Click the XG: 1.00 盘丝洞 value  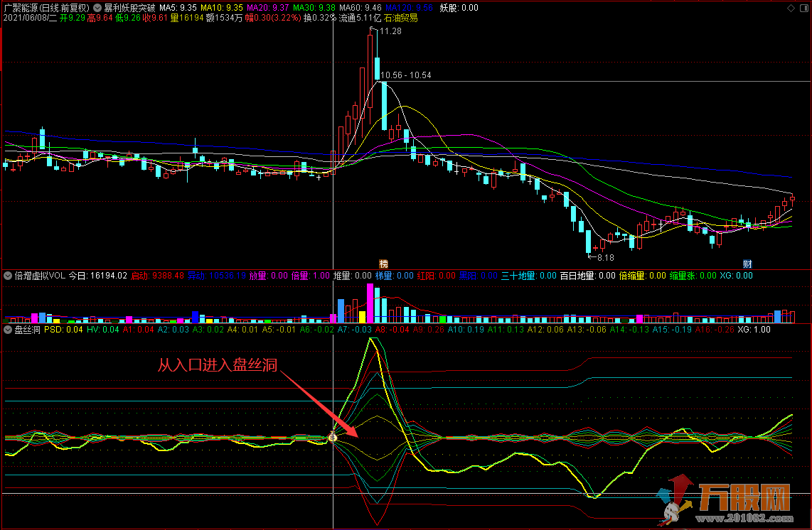click(754, 330)
